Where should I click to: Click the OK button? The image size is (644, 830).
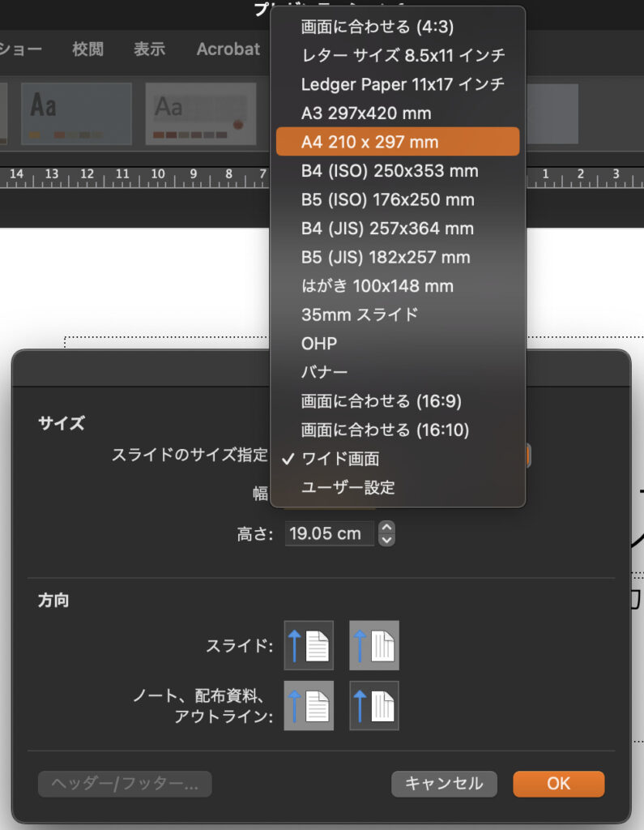(x=558, y=784)
